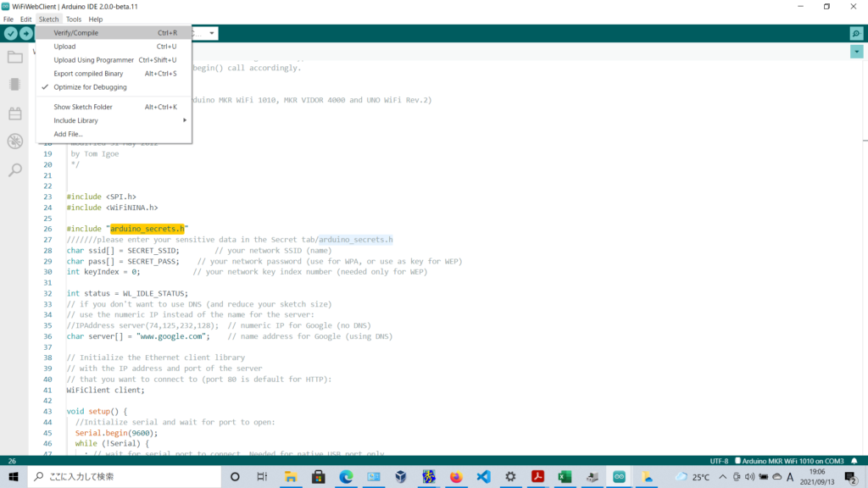This screenshot has width=868, height=488.
Task: Expand the Include Library submenu
Action: [x=114, y=120]
